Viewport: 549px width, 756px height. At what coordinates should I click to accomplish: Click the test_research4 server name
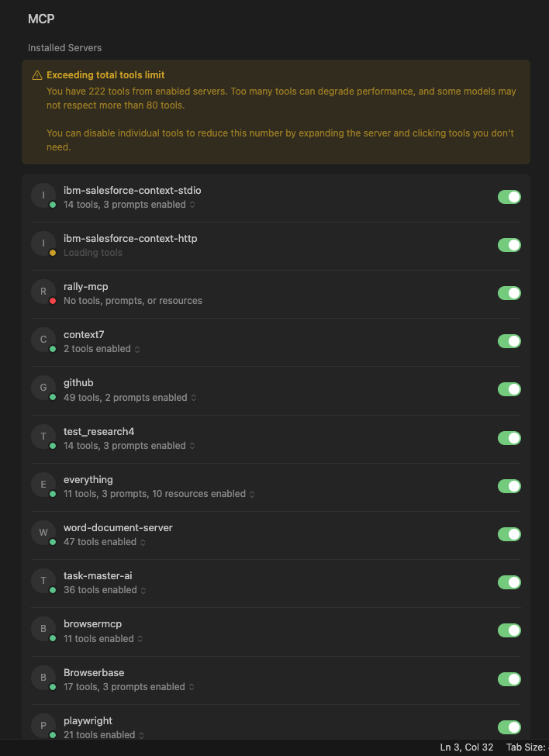(x=98, y=431)
